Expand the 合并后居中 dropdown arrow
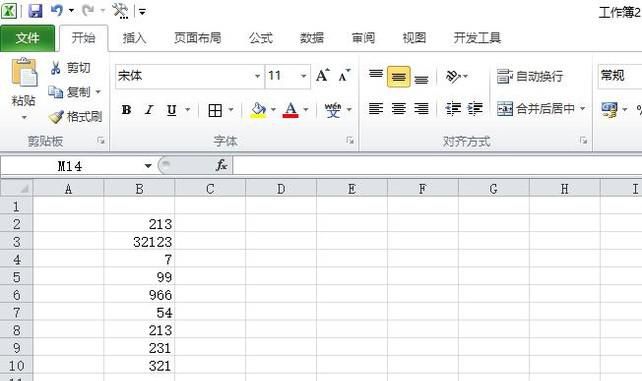 tap(583, 108)
